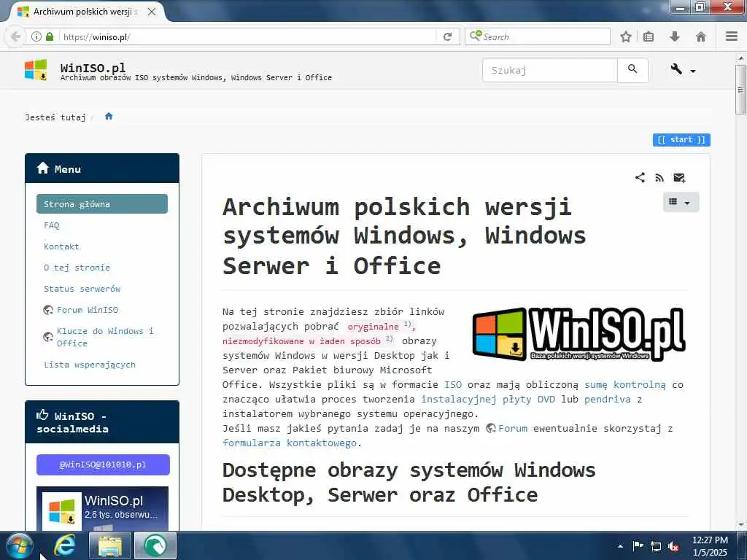Open the Kontakt menu item
747x560 pixels.
pyautogui.click(x=61, y=246)
